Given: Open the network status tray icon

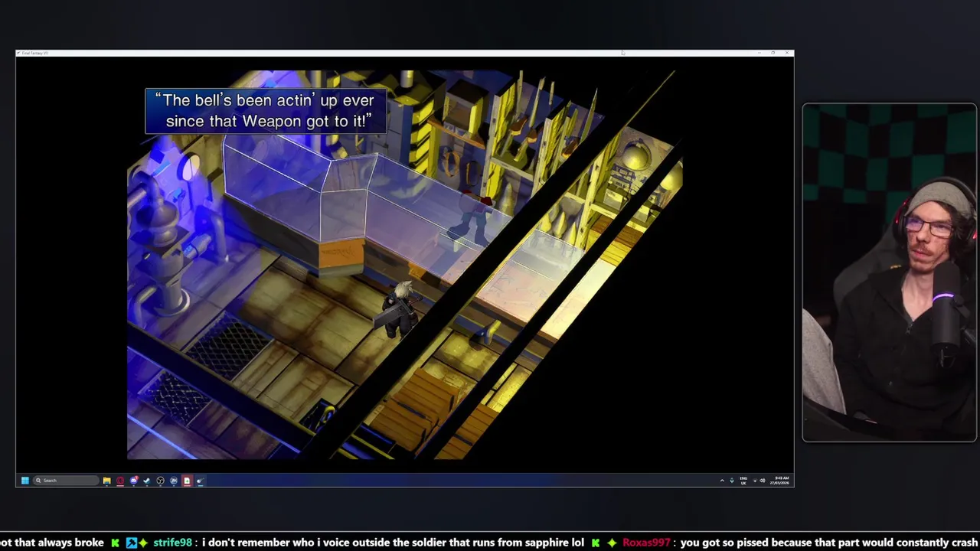Looking at the screenshot, I should (755, 481).
